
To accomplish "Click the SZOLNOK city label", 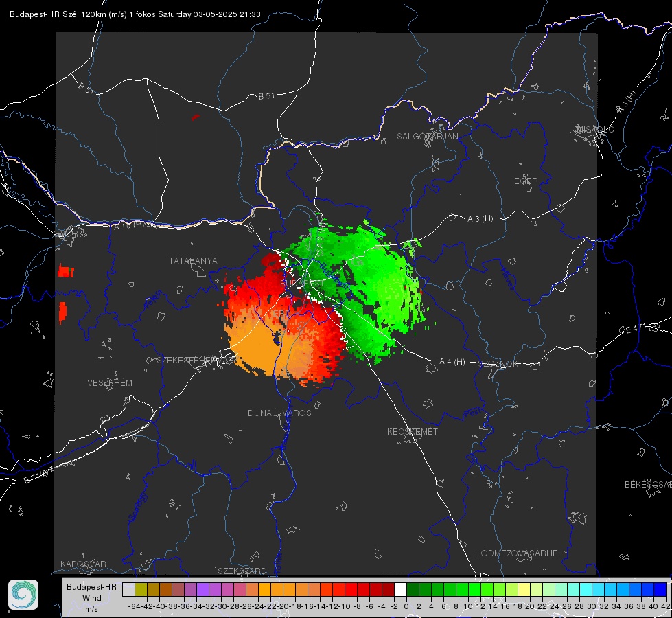I will [500, 364].
